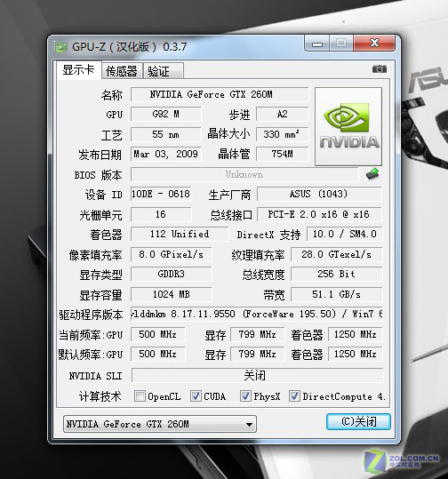Click the 驱动程序版本 label
448x479 pixels.
click(x=91, y=315)
